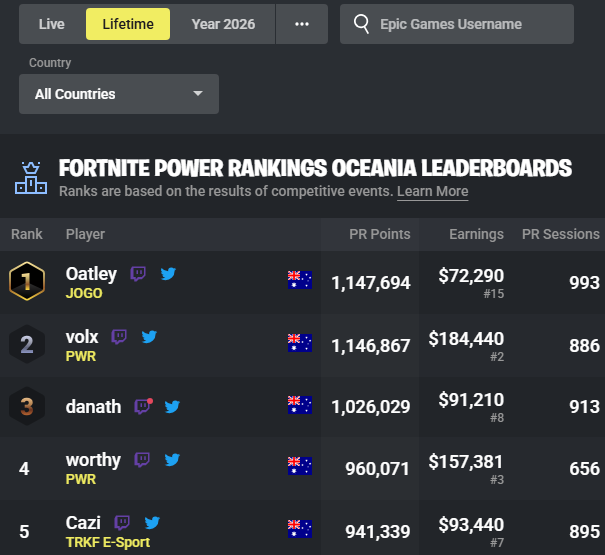Viewport: 605px width, 555px height.
Task: Open volx's Twitter profile icon
Action: coord(149,337)
